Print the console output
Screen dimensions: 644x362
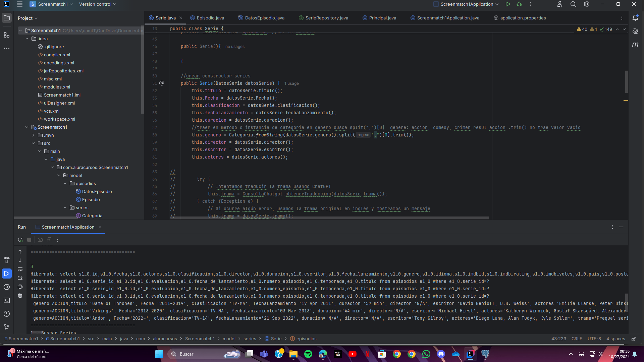click(20, 287)
